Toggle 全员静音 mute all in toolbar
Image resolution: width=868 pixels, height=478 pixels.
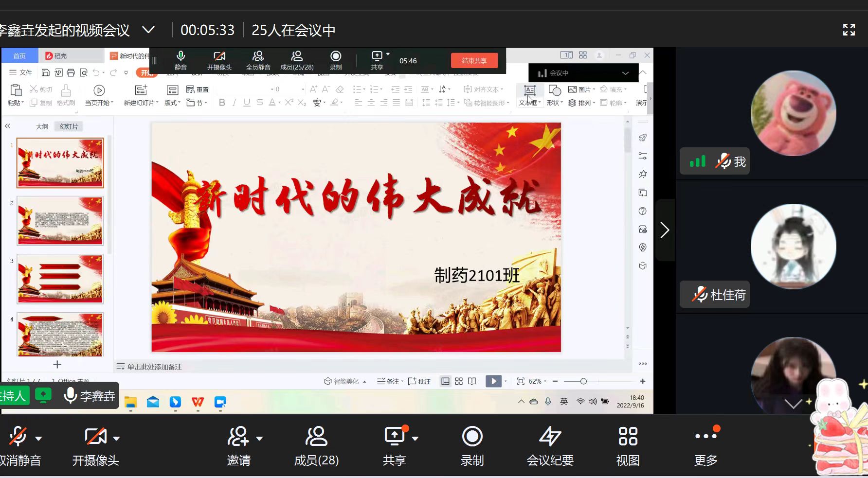click(258, 60)
